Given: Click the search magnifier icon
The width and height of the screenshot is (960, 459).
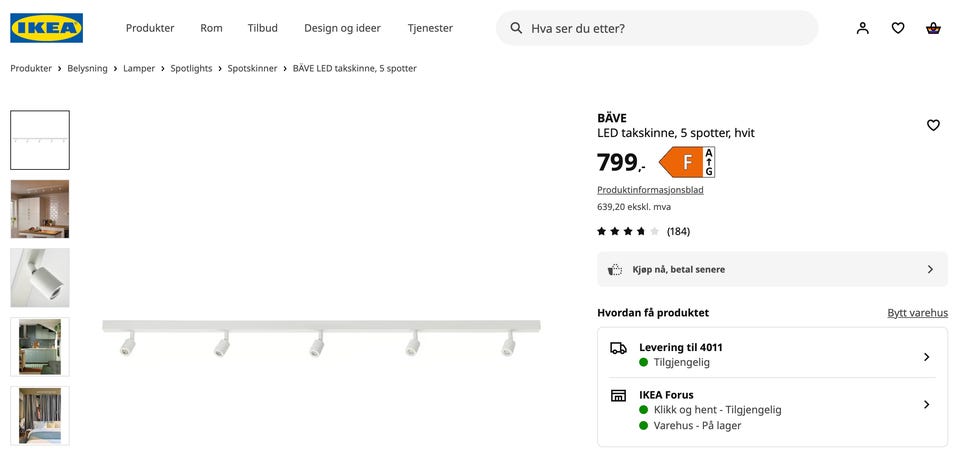Looking at the screenshot, I should pos(516,28).
